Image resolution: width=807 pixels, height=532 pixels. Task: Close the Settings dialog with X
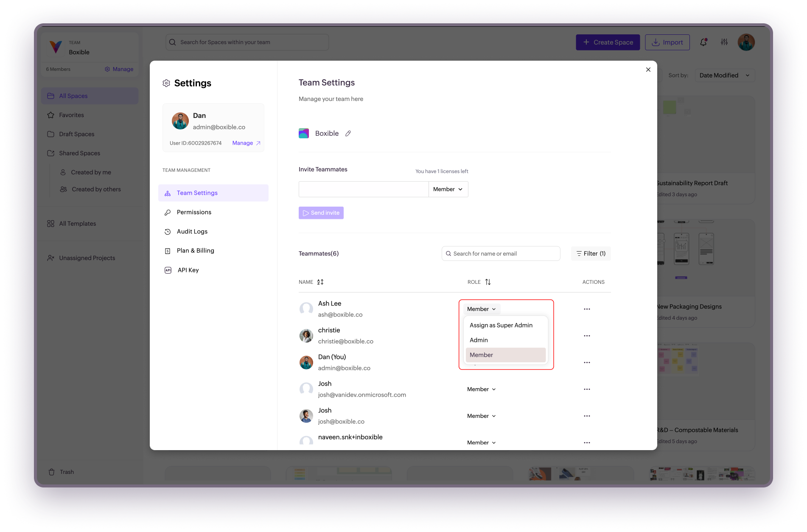648,70
